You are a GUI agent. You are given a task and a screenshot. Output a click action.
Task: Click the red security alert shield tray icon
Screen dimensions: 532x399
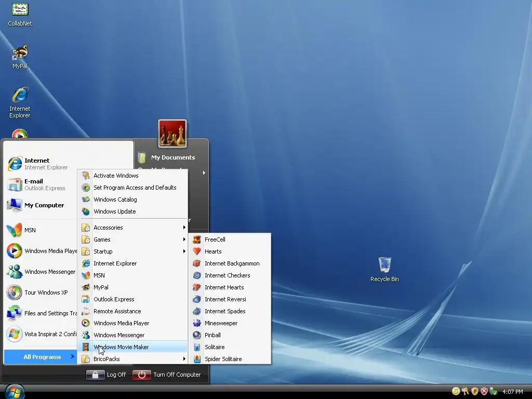click(484, 391)
